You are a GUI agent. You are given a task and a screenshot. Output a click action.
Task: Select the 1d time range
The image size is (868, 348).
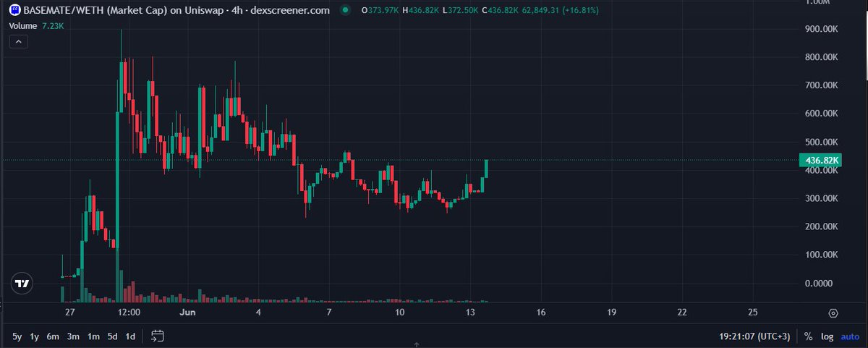[130, 336]
